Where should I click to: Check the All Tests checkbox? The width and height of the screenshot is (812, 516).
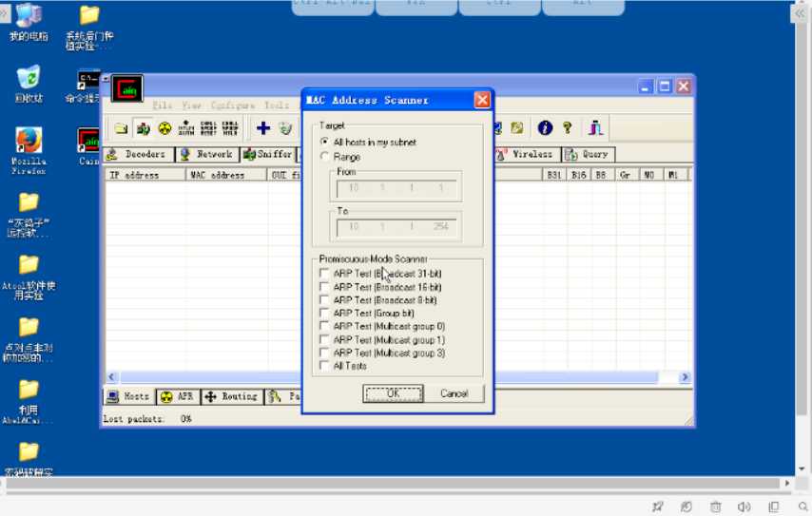(324, 366)
